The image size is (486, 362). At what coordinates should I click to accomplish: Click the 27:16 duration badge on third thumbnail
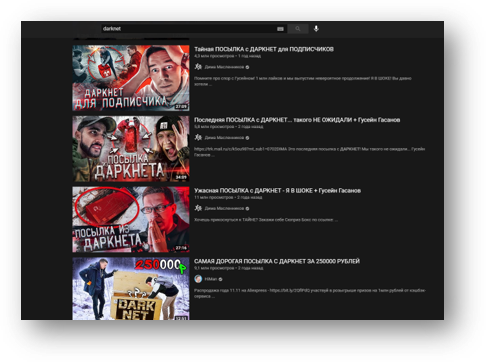181,248
